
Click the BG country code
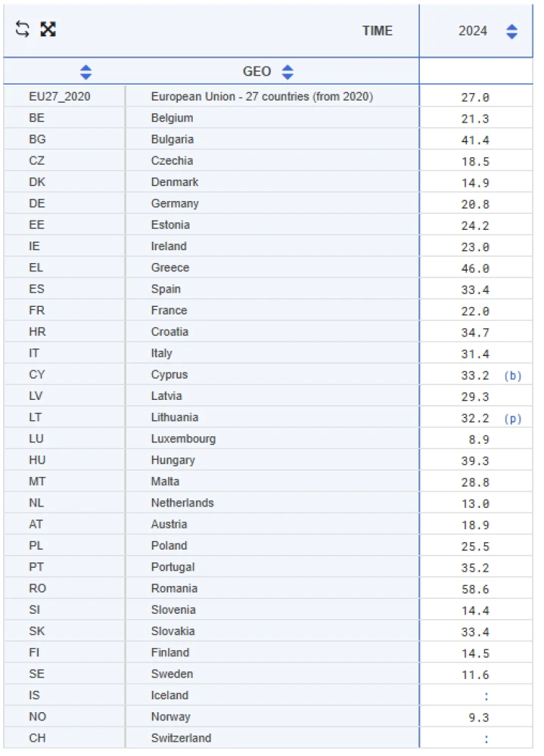37,139
